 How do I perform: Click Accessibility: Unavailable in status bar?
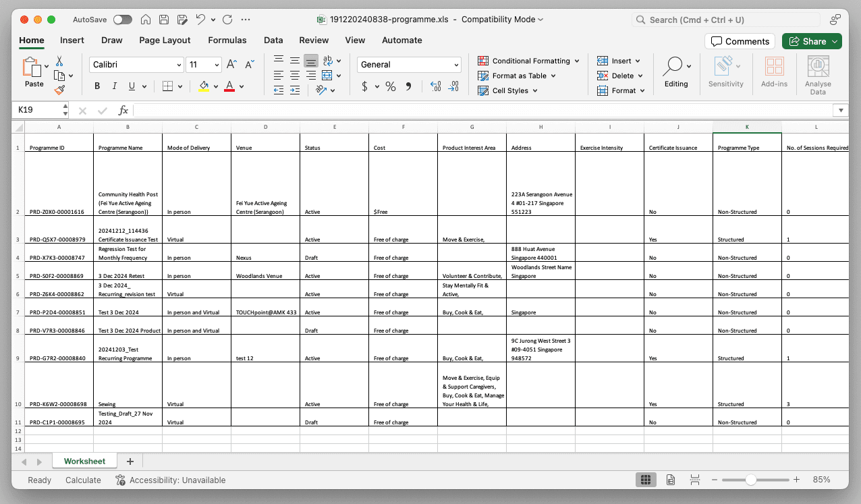click(170, 480)
